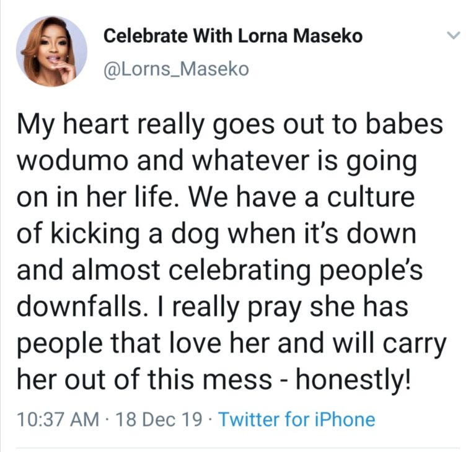Click the word "downfalls" in the tweet

(x=79, y=306)
